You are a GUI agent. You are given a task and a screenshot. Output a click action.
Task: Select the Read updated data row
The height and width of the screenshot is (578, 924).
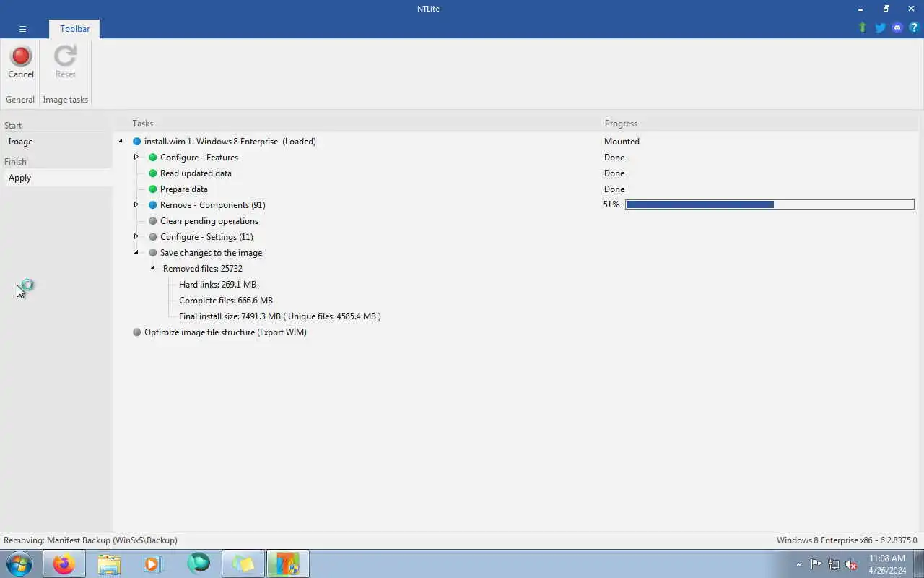[196, 173]
